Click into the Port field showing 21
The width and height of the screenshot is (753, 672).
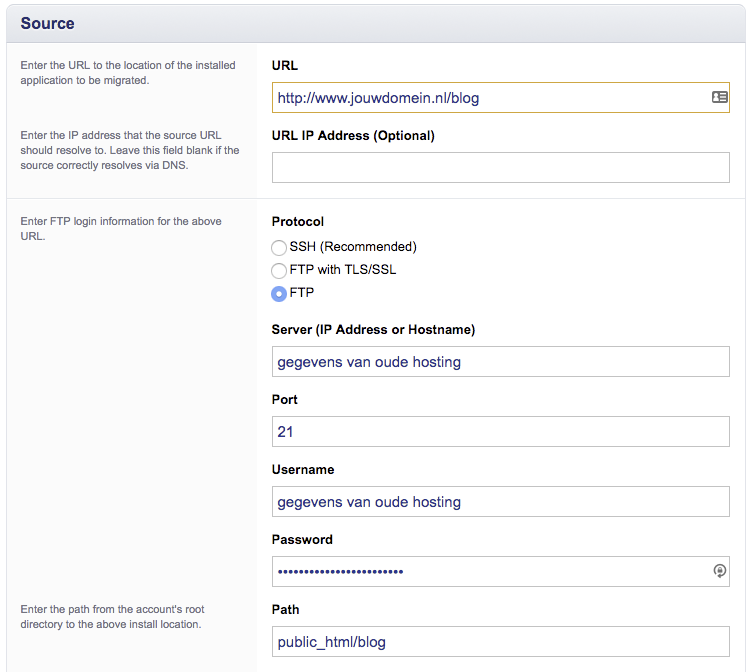500,431
